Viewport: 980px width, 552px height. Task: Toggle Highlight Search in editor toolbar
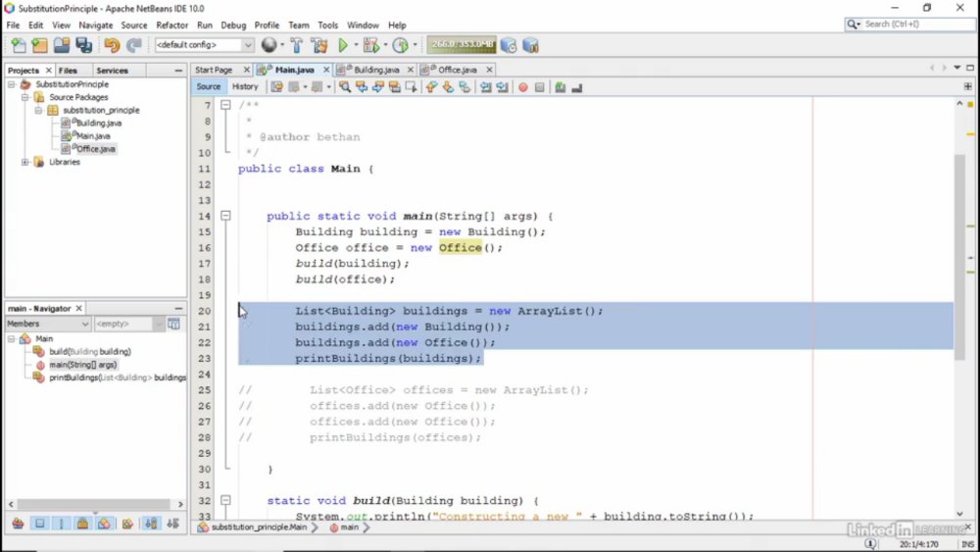coord(394,87)
